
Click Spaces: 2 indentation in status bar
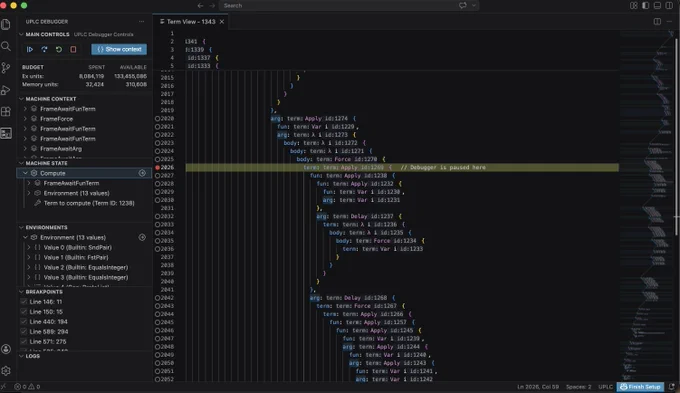[579, 386]
